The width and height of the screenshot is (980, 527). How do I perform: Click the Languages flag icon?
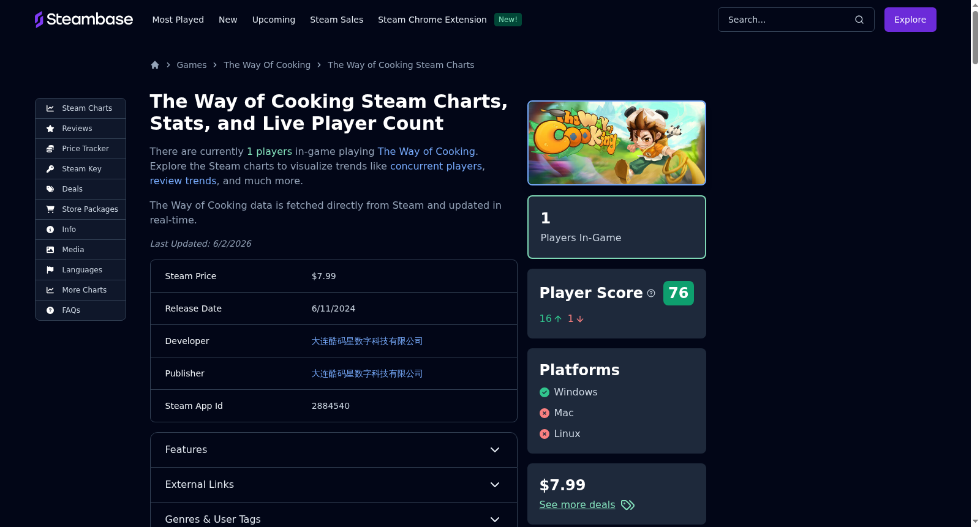point(50,270)
